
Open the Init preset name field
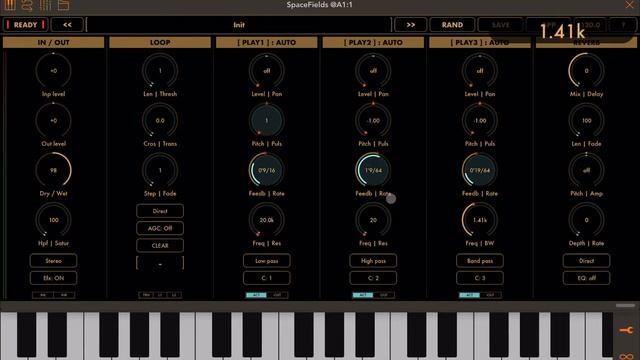click(x=239, y=25)
